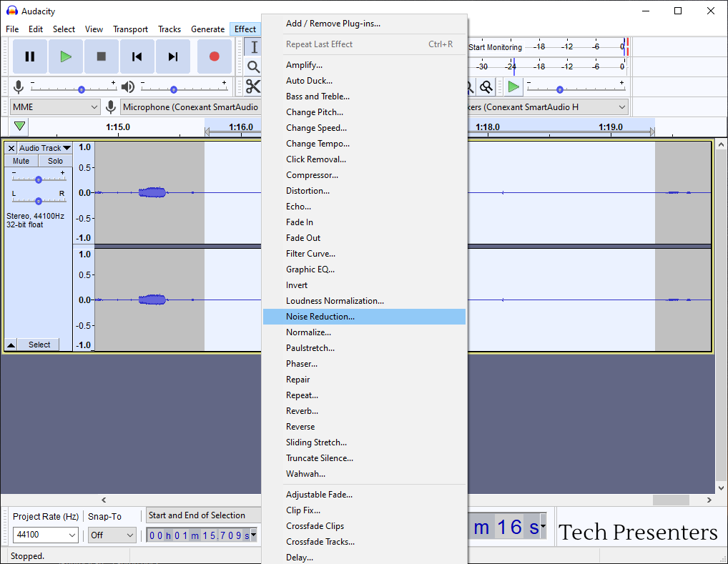
Task: Start playback with the green Play button
Action: click(66, 56)
